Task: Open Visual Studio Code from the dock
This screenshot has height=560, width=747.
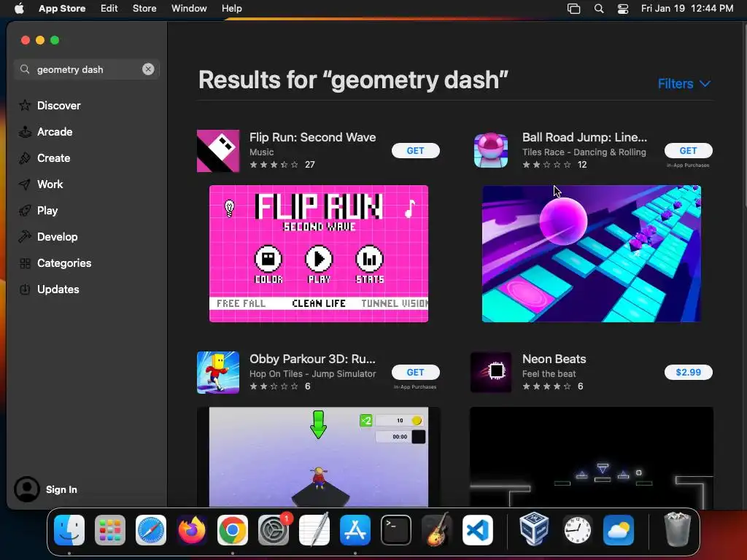Action: (x=478, y=530)
